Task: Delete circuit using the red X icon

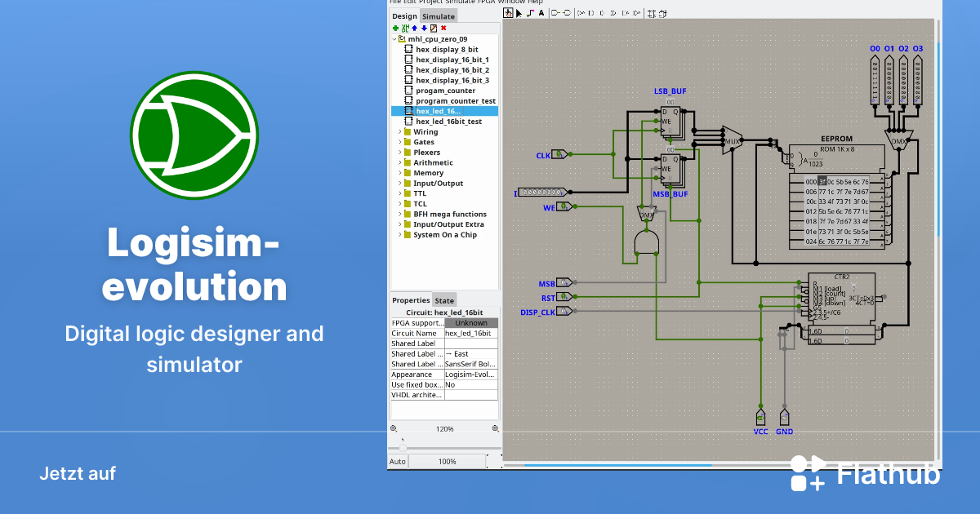Action: [443, 28]
